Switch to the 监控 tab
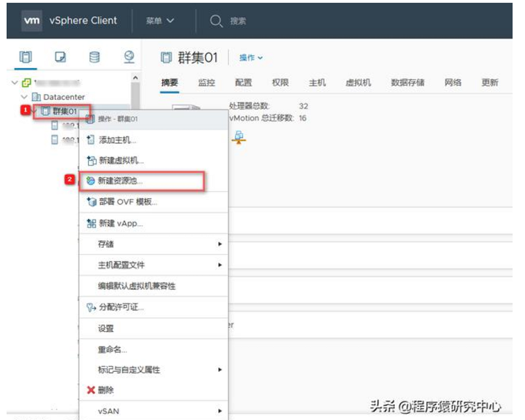 pyautogui.click(x=206, y=83)
